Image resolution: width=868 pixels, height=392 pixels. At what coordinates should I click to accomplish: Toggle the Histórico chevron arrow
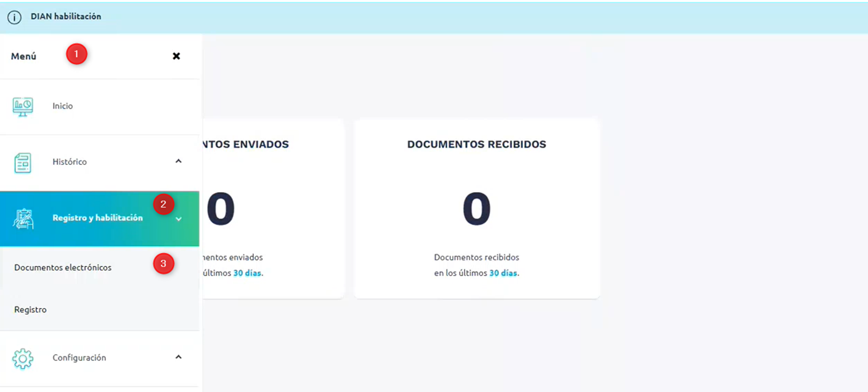pos(179,161)
